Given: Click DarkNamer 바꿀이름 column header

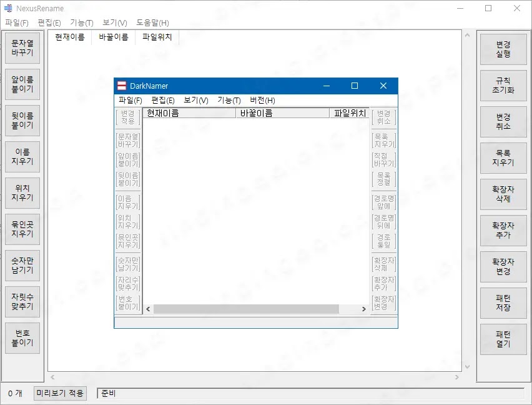Looking at the screenshot, I should (x=283, y=113).
